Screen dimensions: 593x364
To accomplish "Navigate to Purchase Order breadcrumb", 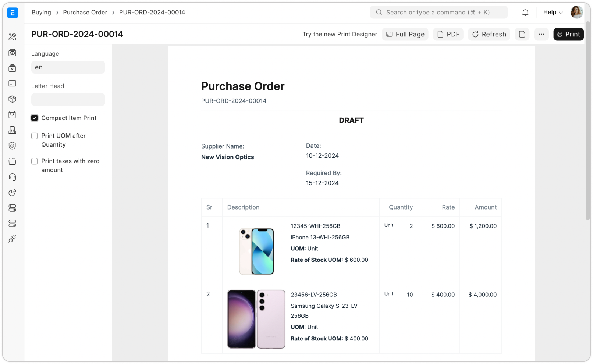I will [x=85, y=12].
